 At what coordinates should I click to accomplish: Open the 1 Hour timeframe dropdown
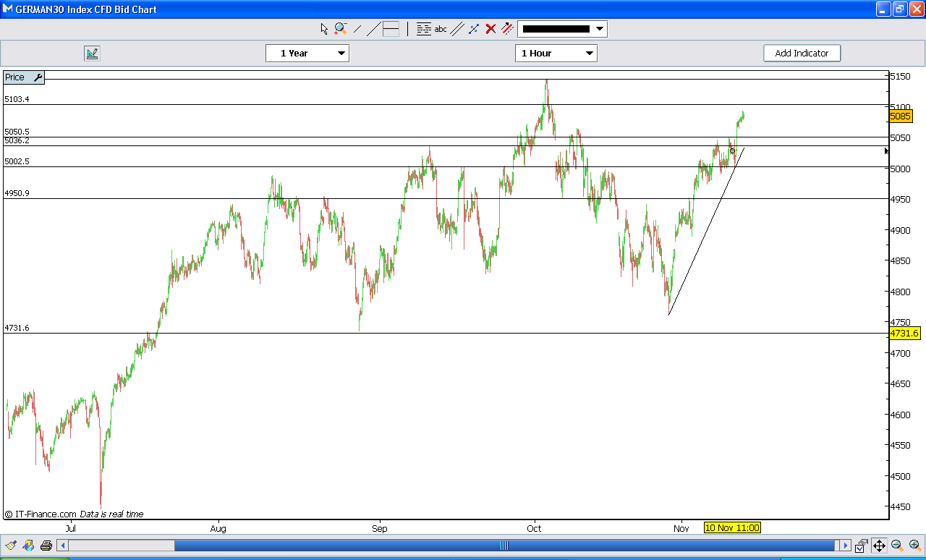pos(556,53)
